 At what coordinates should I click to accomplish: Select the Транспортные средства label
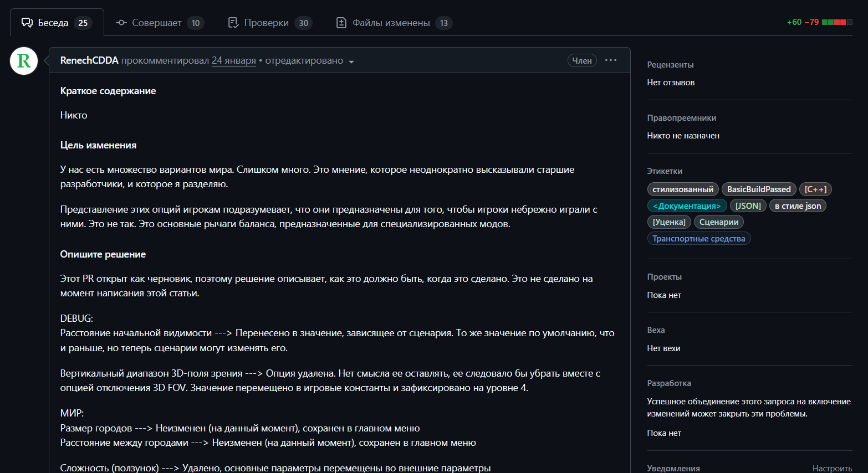pyautogui.click(x=699, y=239)
